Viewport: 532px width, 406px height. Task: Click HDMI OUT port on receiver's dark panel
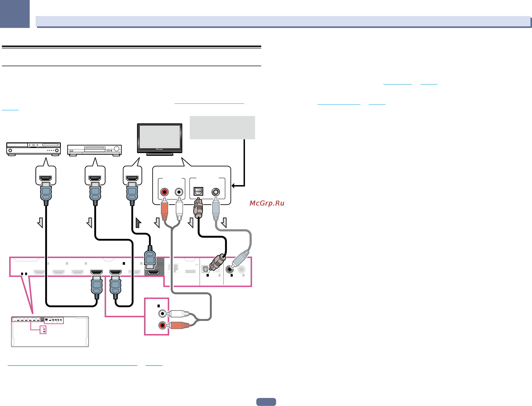click(153, 272)
